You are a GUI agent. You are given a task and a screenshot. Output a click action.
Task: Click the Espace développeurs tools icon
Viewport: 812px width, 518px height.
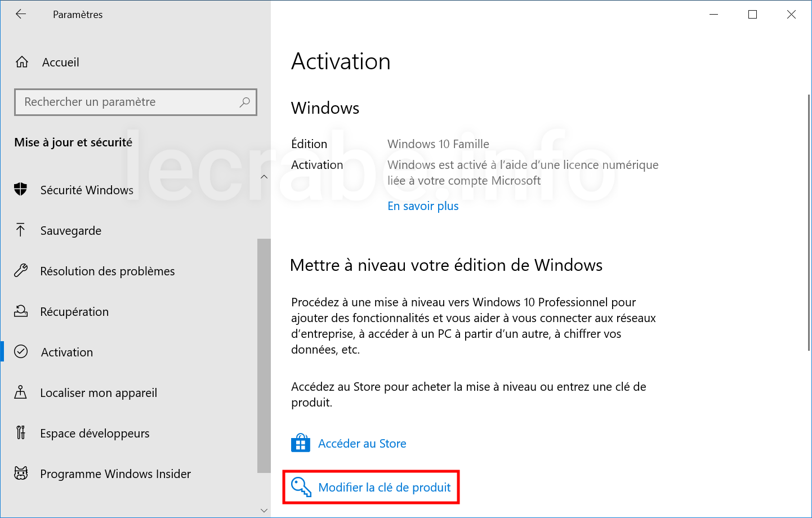point(21,433)
